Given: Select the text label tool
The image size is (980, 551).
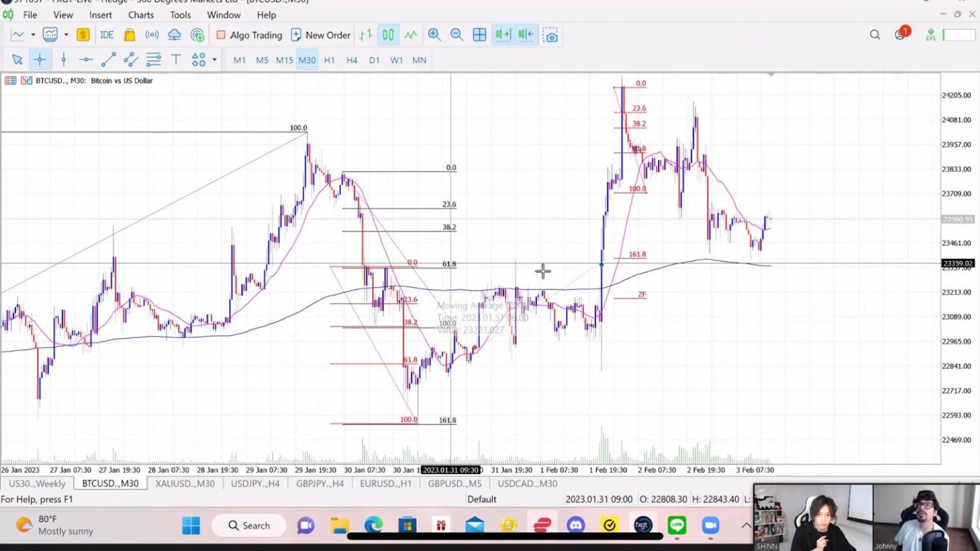Looking at the screenshot, I should point(175,60).
